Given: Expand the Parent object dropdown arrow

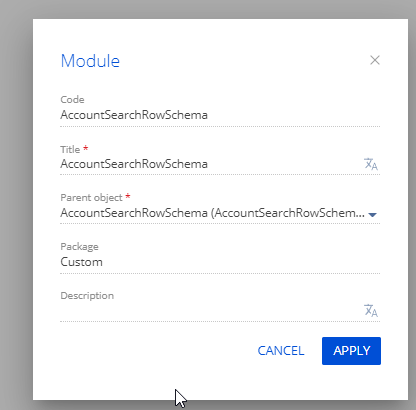Looking at the screenshot, I should (372, 214).
